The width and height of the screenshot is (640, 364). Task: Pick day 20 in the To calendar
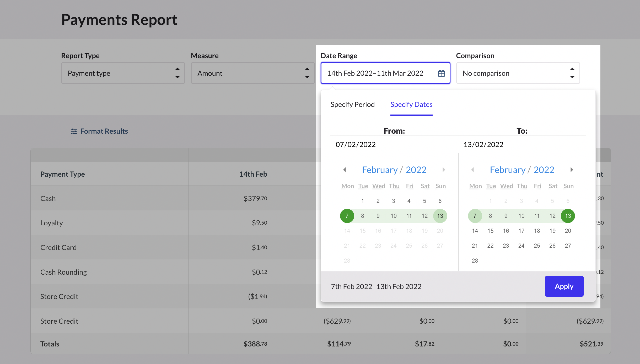(x=568, y=231)
